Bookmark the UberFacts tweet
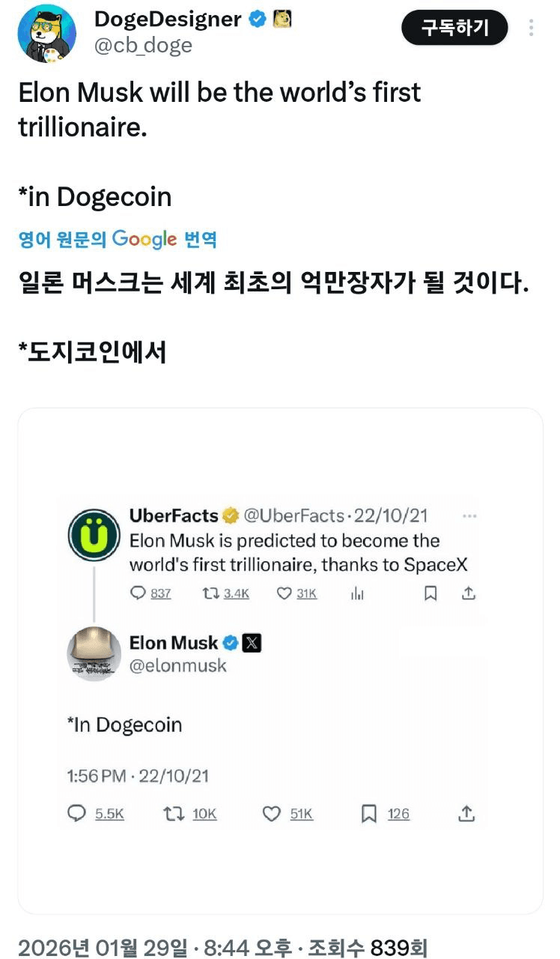 431,593
